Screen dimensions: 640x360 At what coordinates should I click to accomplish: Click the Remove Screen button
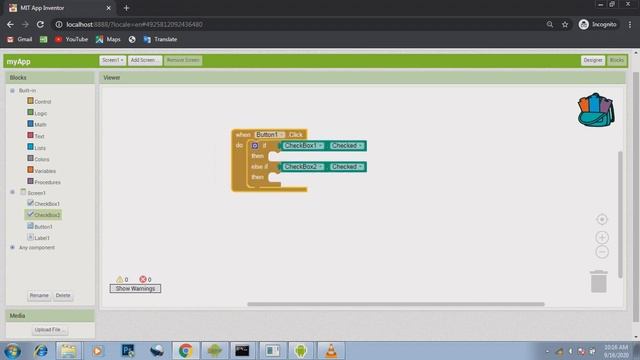183,60
